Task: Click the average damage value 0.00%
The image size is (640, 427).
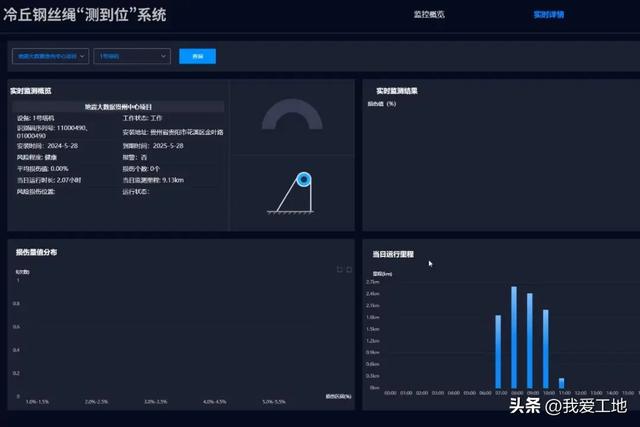Action: tap(60, 169)
